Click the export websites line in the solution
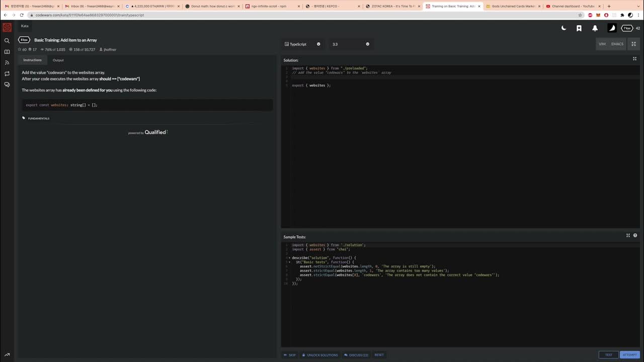The image size is (644, 362). [311, 85]
